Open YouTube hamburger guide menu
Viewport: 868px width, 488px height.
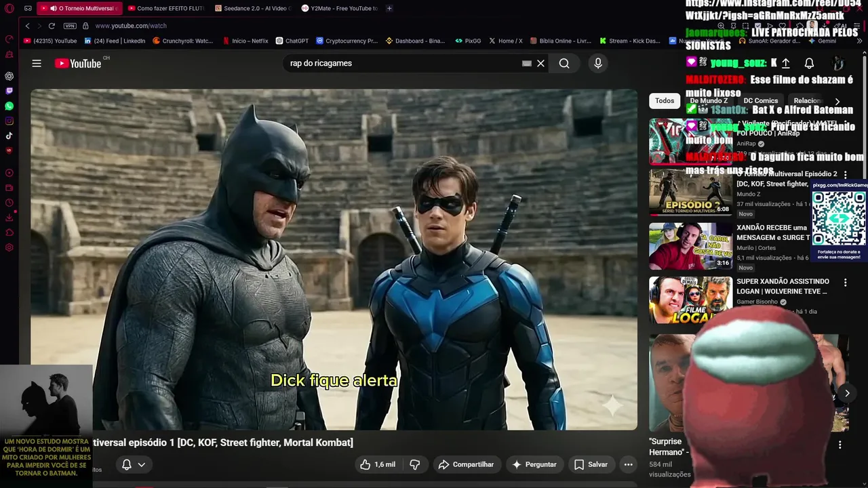[x=37, y=63]
